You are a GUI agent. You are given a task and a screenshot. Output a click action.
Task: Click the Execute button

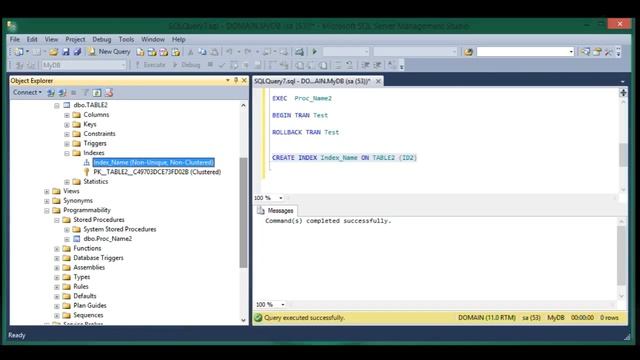coord(150,65)
